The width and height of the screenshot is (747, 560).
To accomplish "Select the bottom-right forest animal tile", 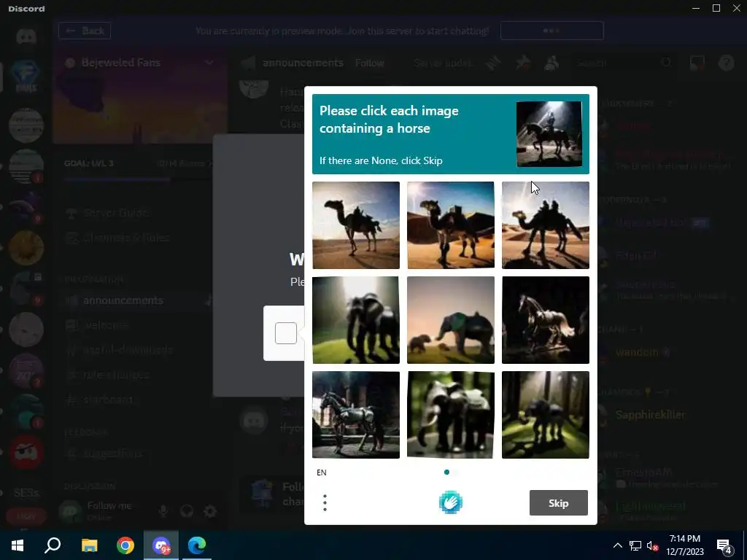I will pyautogui.click(x=546, y=415).
